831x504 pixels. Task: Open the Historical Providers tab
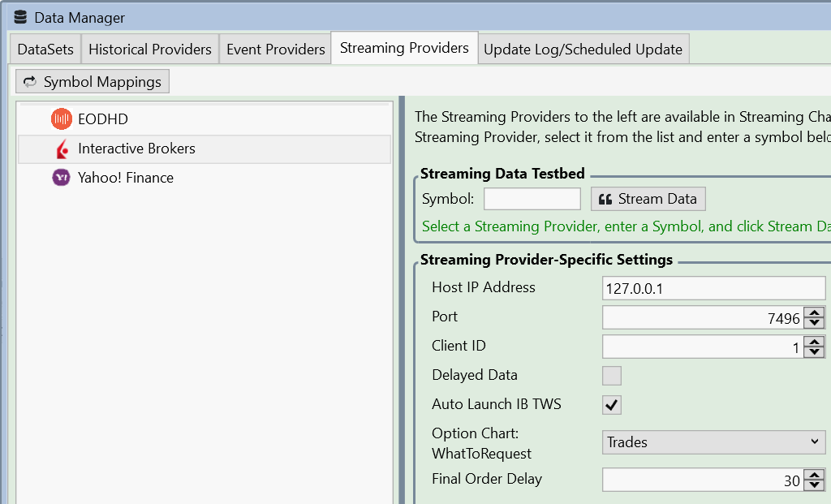[x=150, y=50]
